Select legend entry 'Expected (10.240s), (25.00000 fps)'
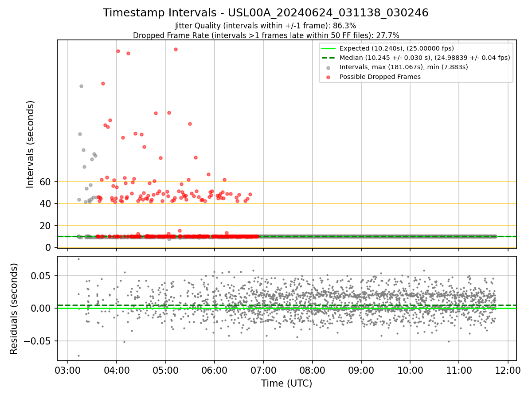Viewport: 532px width, 399px height. [397, 48]
